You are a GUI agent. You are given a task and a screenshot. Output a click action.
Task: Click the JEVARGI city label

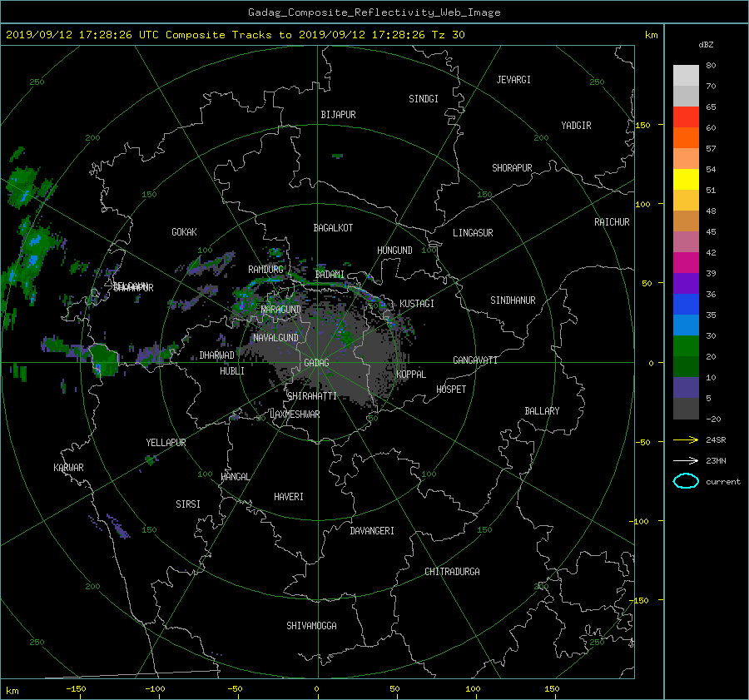[x=513, y=80]
